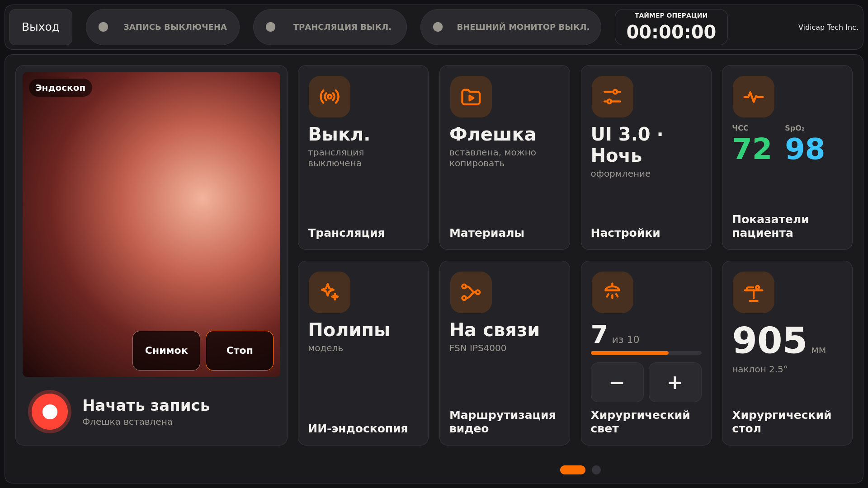Click the surgical table icon
Screen dimensions: 868x488
[x=753, y=292]
